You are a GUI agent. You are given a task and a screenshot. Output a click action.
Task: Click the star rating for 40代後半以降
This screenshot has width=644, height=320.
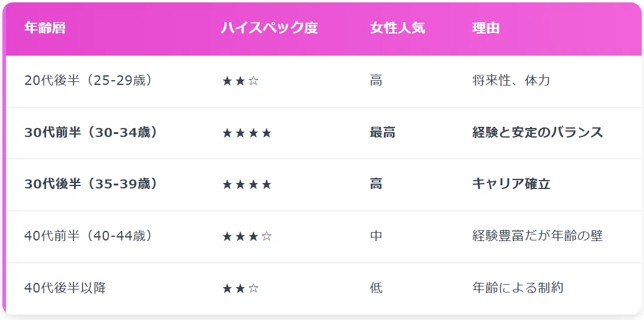240,289
